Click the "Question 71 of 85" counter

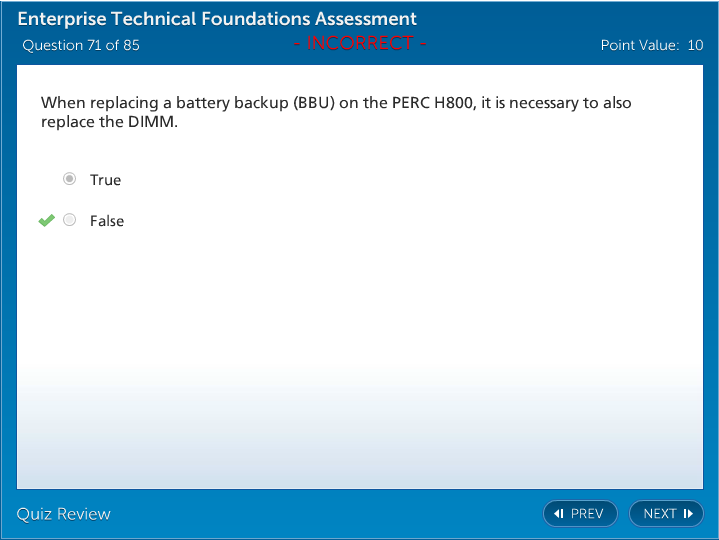click(81, 45)
